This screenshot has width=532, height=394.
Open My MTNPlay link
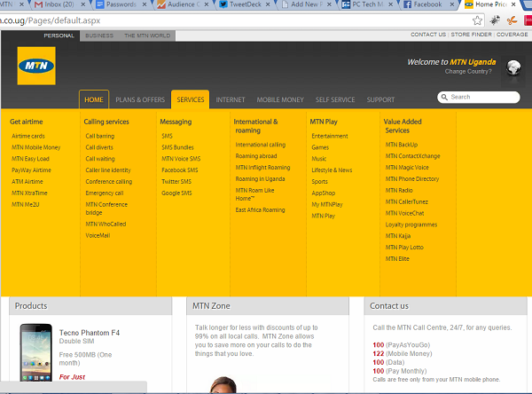click(x=327, y=204)
